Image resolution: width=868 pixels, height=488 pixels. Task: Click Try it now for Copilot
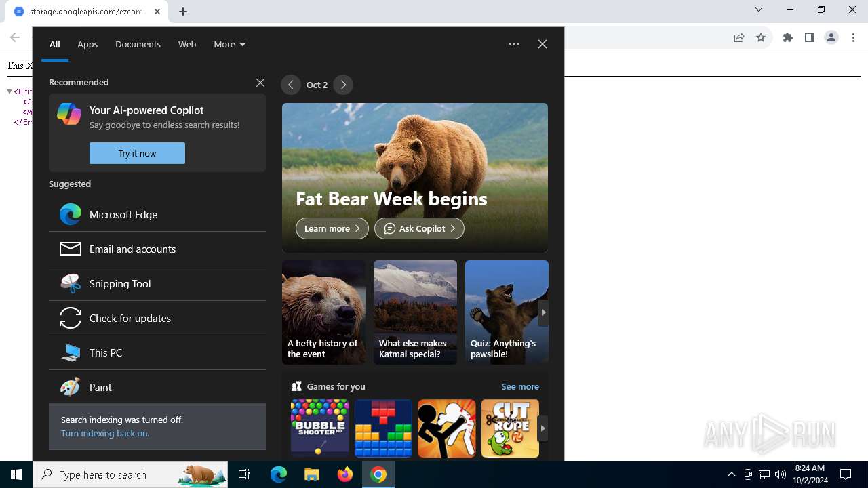coord(137,153)
